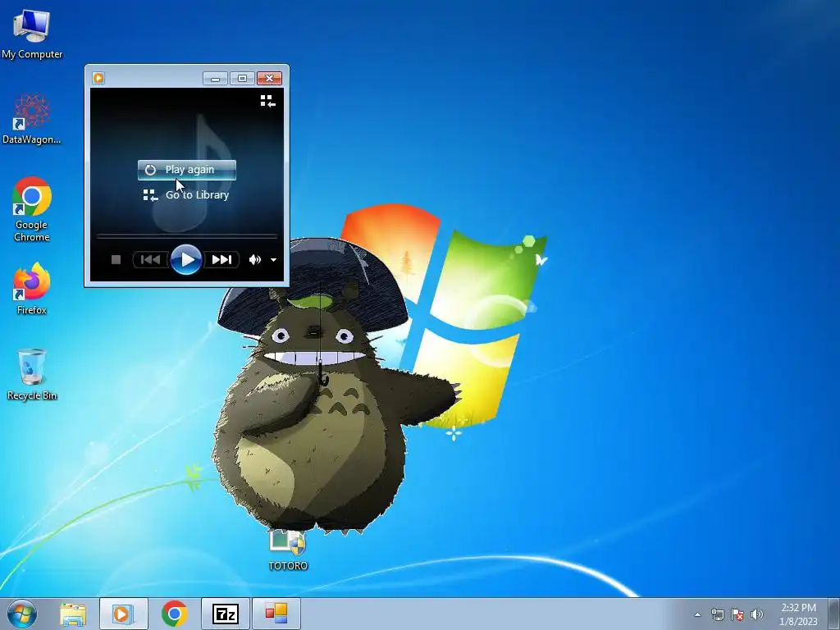Viewport: 840px width, 630px height.
Task: Skip to previous track in media player
Action: click(x=150, y=260)
